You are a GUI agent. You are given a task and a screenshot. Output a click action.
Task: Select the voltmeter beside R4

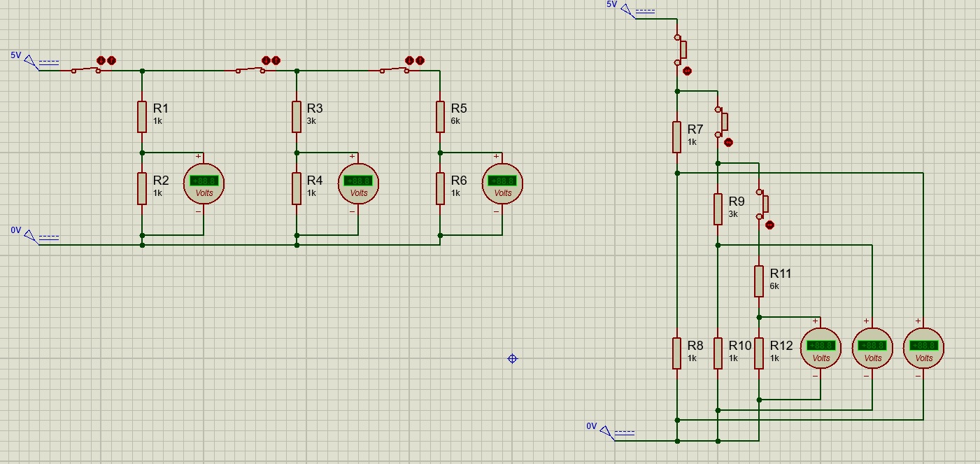[358, 183]
